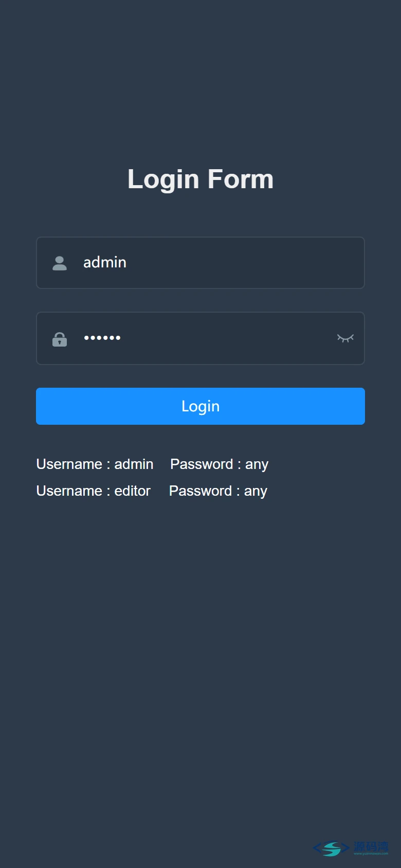Click the right angle bracket in the watermark logo
401x868 pixels.
point(345,847)
